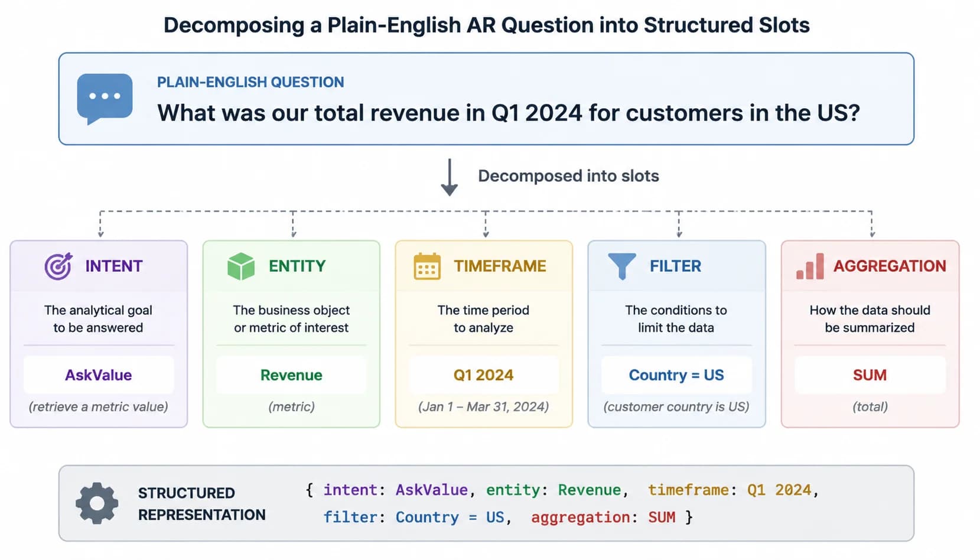Viewport: 980px width, 560px height.
Task: Click the PLAIN-ENGLISH QUESTION label
Action: click(x=250, y=82)
